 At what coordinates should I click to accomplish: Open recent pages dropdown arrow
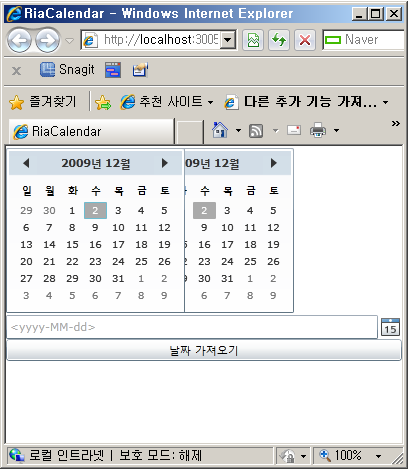pyautogui.click(x=69, y=41)
